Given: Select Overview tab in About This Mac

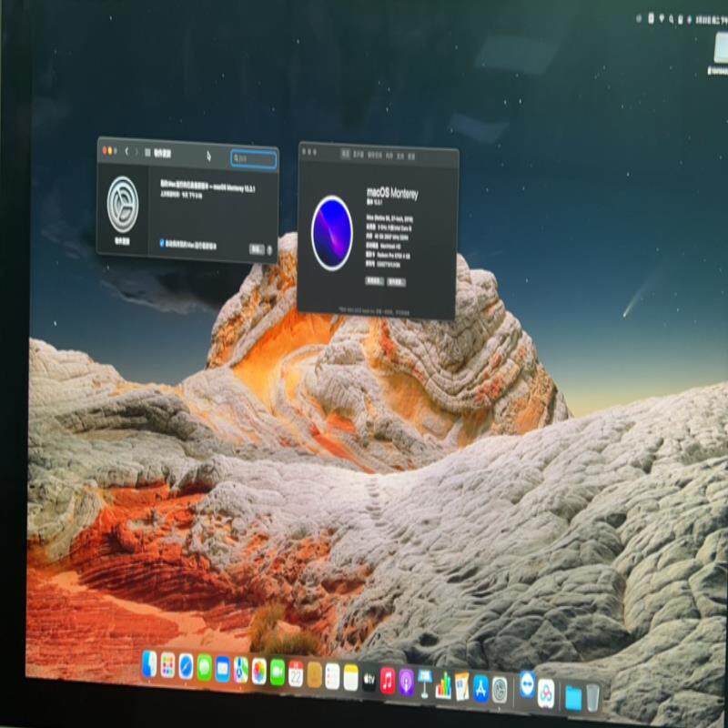Looking at the screenshot, I should coord(346,154).
